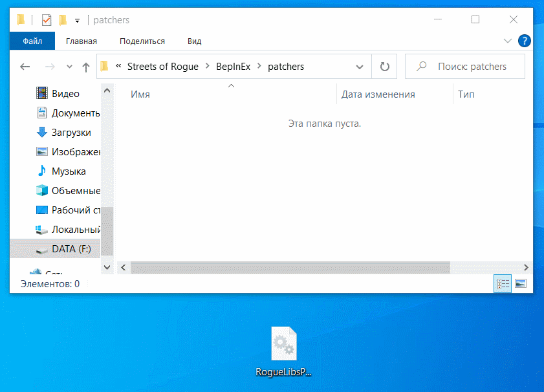Click the folder icon in the address bar
This screenshot has width=544, height=392.
coord(104,66)
